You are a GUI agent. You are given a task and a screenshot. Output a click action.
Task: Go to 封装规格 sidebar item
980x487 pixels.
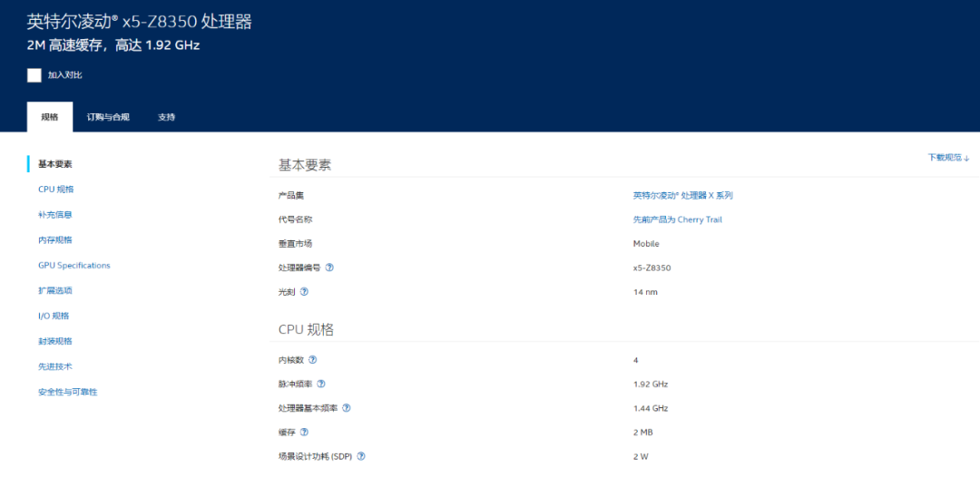click(x=55, y=341)
